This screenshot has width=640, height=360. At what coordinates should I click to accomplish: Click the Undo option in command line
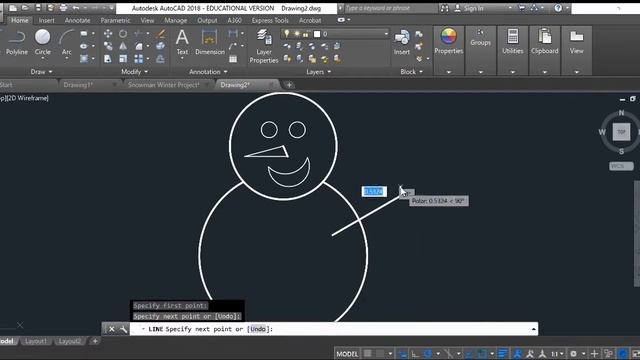coord(258,329)
